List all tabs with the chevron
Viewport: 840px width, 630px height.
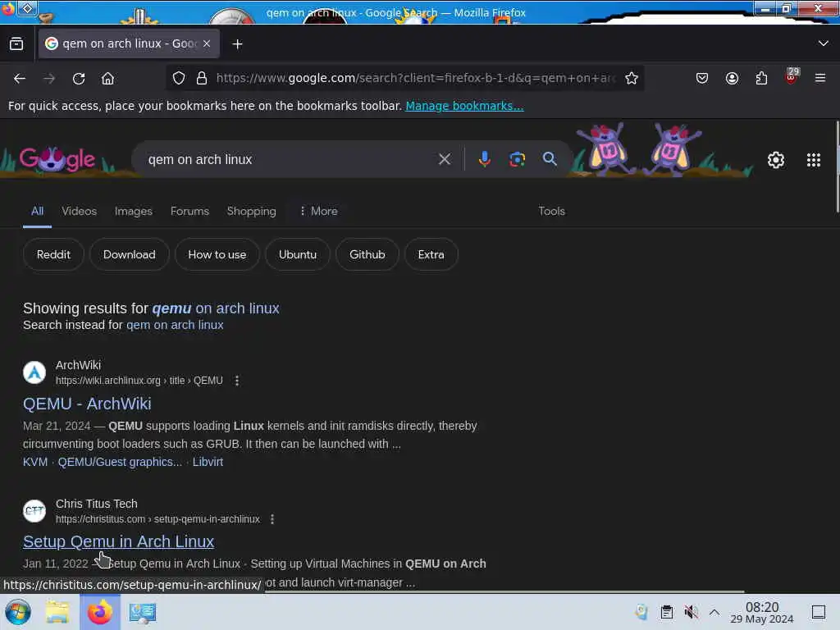824,43
